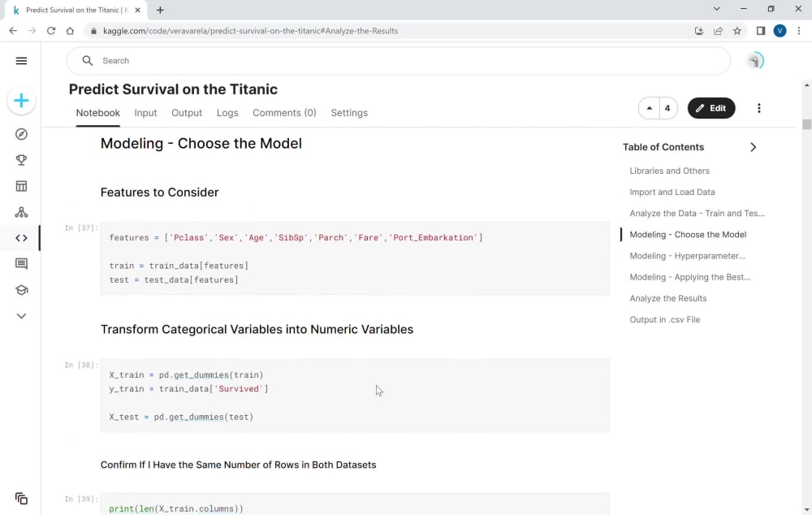The width and height of the screenshot is (812, 515).
Task: Select the Predict Survival on the Titanic browser tab
Action: (x=75, y=10)
